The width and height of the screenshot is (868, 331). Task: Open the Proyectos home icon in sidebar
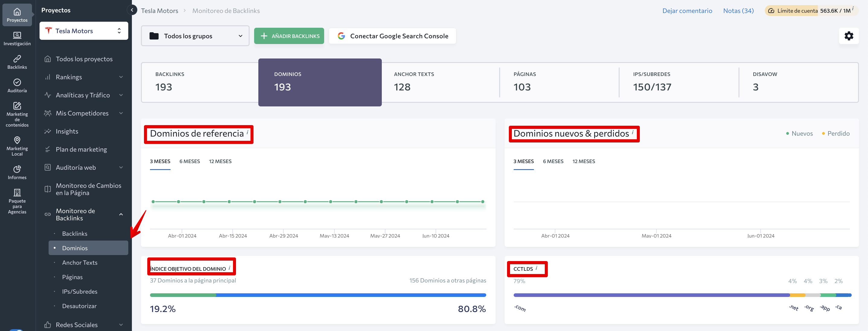[x=17, y=12]
